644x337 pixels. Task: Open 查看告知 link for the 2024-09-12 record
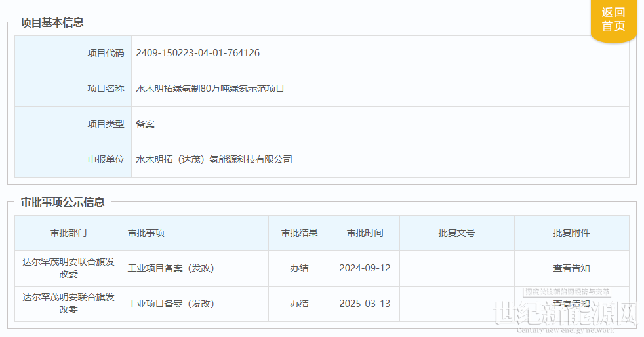(571, 268)
